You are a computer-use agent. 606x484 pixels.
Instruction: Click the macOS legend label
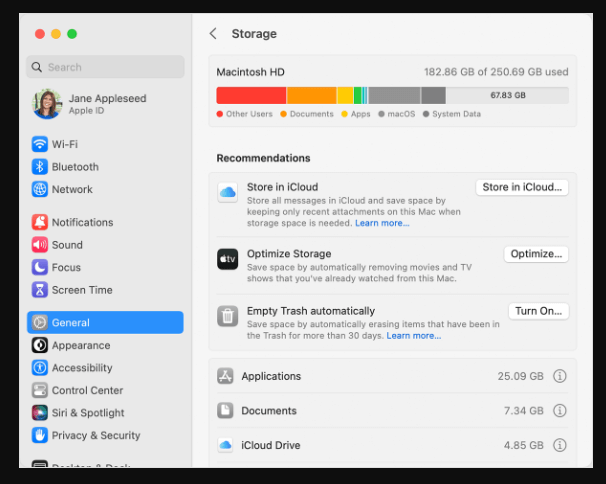click(401, 114)
